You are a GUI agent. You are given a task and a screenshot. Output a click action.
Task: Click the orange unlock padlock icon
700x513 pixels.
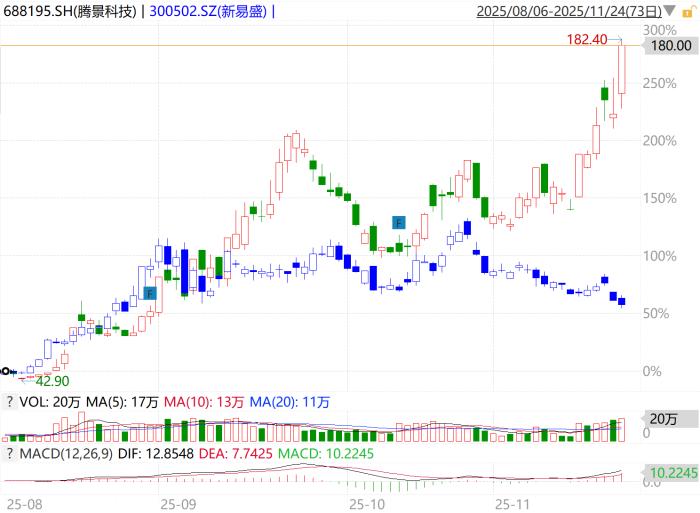pos(689,12)
